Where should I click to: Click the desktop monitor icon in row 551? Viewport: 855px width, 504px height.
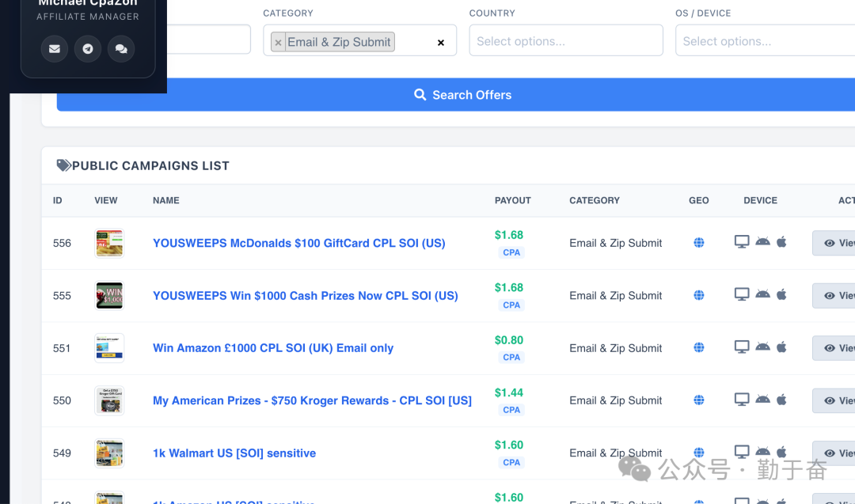click(742, 347)
